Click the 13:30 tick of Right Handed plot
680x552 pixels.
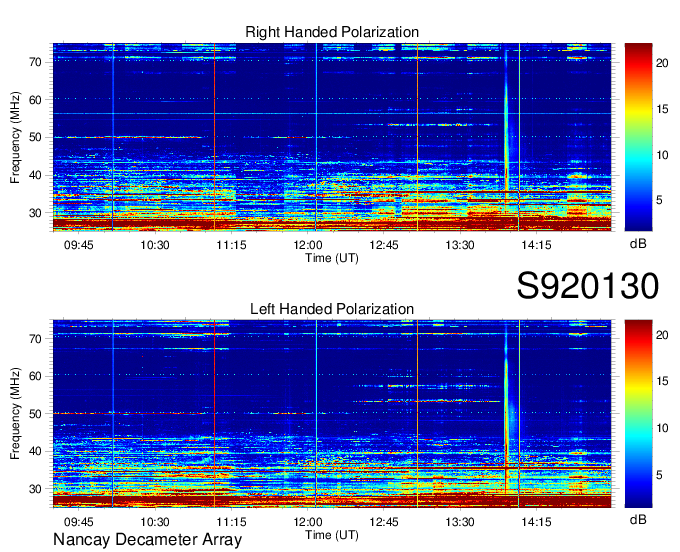(x=460, y=245)
